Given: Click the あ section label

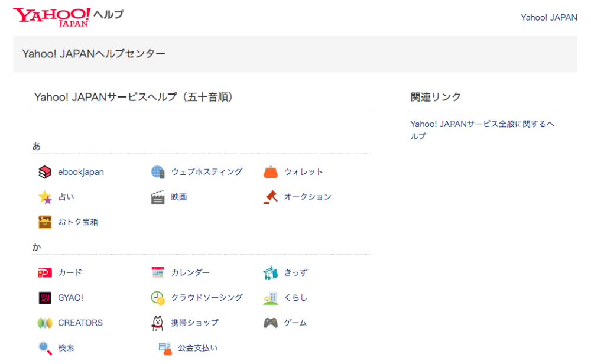Looking at the screenshot, I should click(37, 146).
